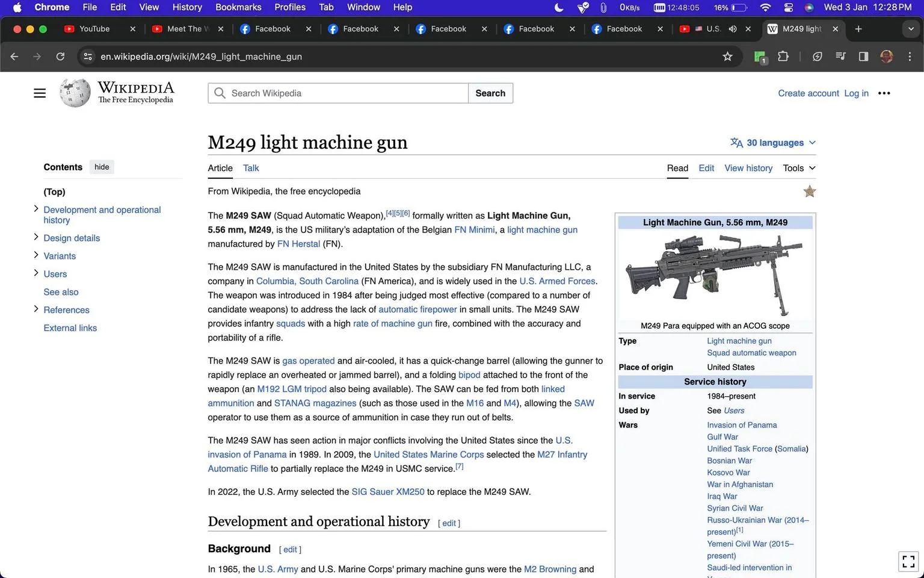
Task: Select the Read tab
Action: 677,168
